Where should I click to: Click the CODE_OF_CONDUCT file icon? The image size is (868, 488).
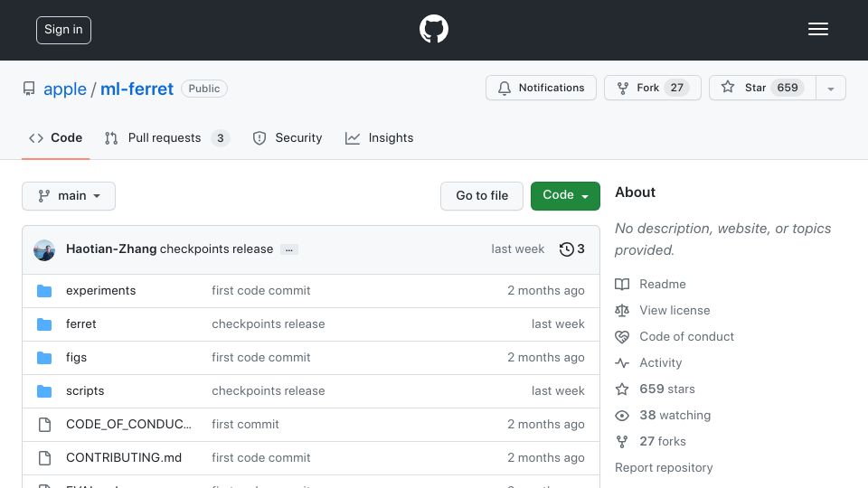click(44, 425)
